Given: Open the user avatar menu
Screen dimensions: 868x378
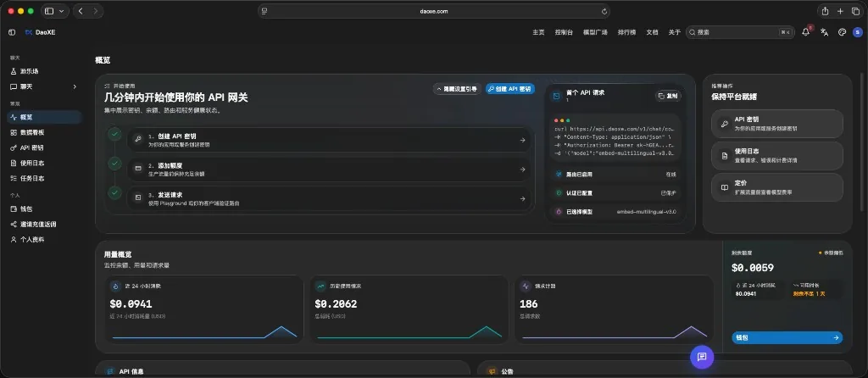Looking at the screenshot, I should tap(858, 32).
